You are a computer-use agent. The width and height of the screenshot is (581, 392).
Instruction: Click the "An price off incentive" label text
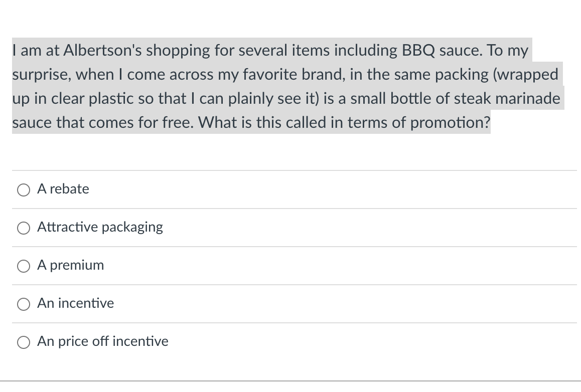103,341
